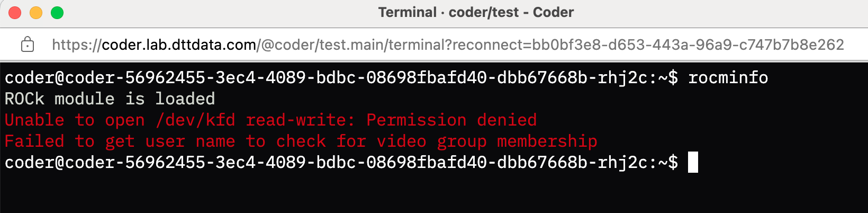Click the window title Terminal · coder/test - Coder
This screenshot has height=213, width=868.
click(x=476, y=12)
